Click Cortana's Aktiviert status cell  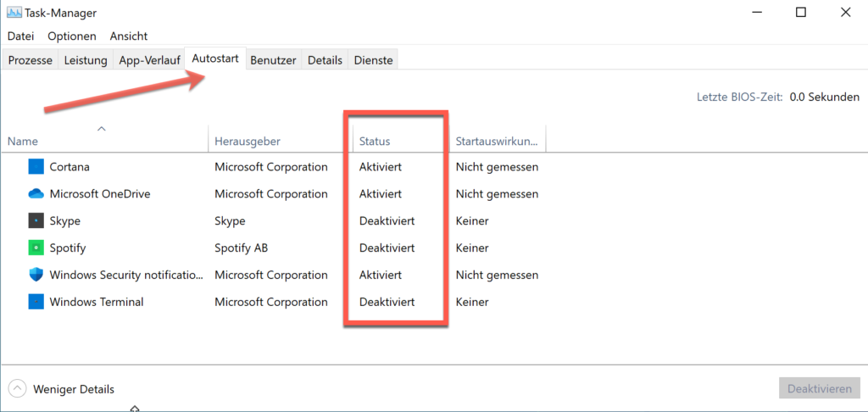tap(381, 166)
